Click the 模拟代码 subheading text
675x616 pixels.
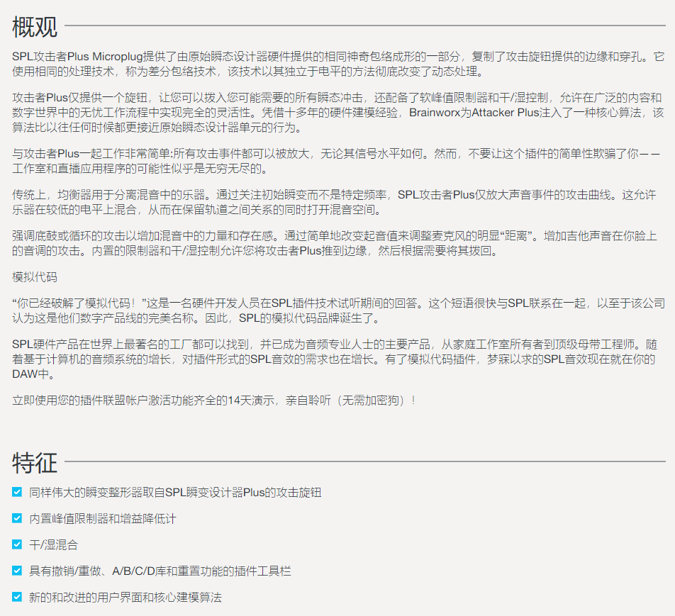click(x=35, y=276)
